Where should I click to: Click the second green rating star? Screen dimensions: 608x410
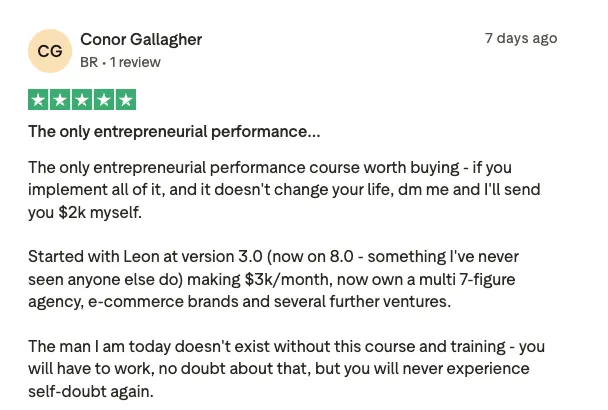pyautogui.click(x=60, y=100)
